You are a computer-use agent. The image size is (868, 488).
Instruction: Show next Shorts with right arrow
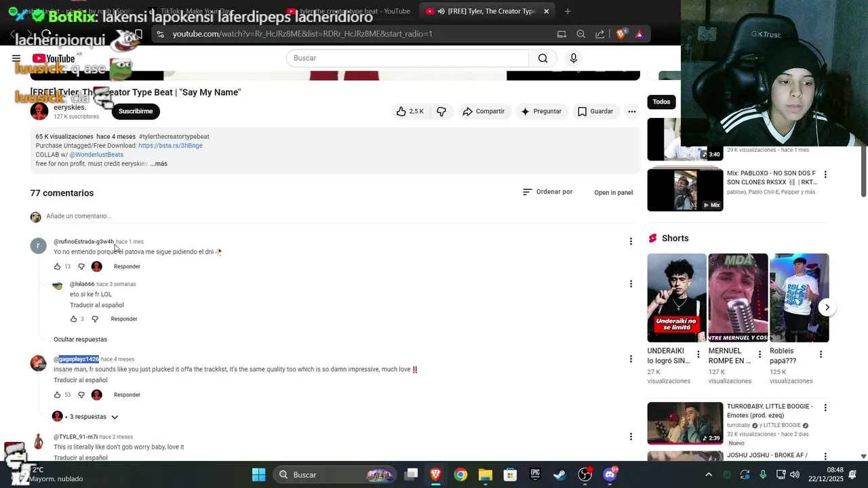827,307
